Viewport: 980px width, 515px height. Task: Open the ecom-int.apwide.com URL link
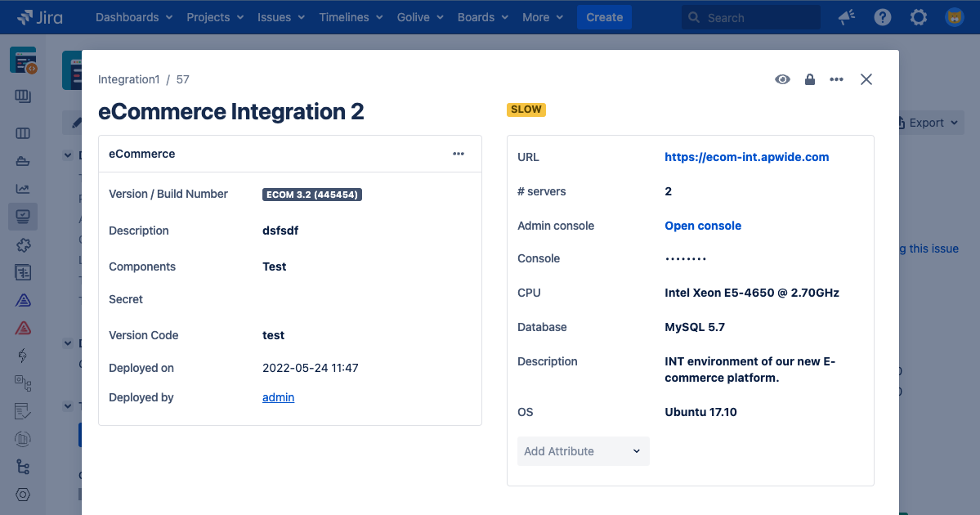tap(746, 157)
